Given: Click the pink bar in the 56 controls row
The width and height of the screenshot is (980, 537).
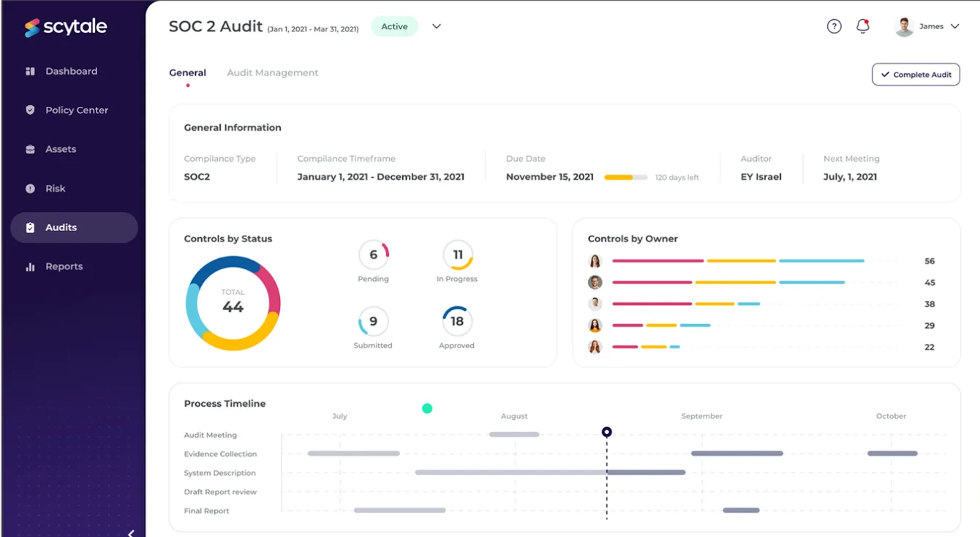Looking at the screenshot, I should click(x=658, y=261).
